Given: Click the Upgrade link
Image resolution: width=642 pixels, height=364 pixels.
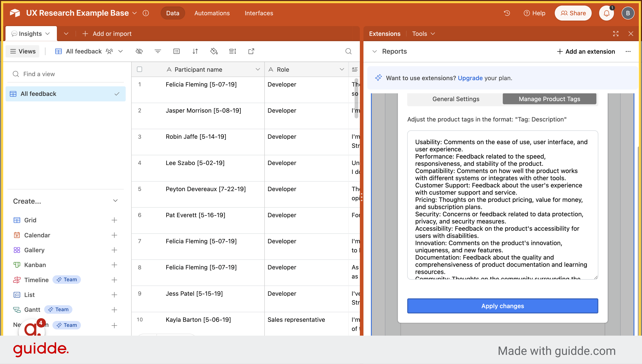Looking at the screenshot, I should [x=470, y=78].
